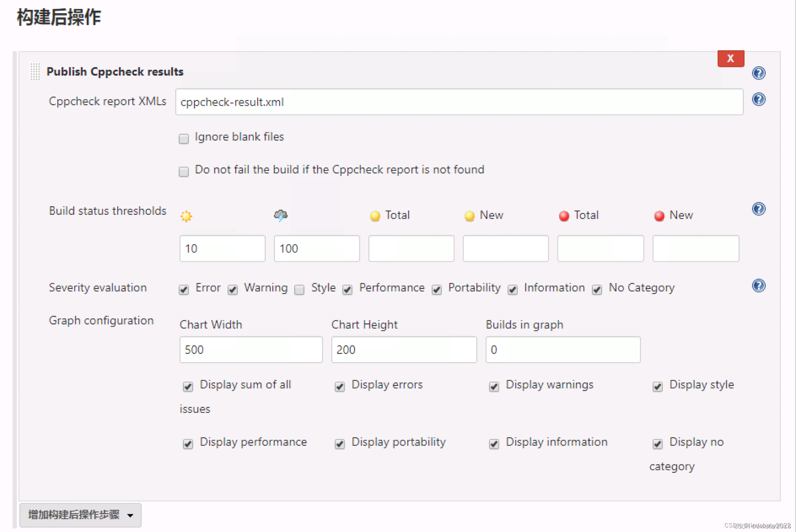
Task: Open help for Build status thresholds
Action: click(x=759, y=209)
